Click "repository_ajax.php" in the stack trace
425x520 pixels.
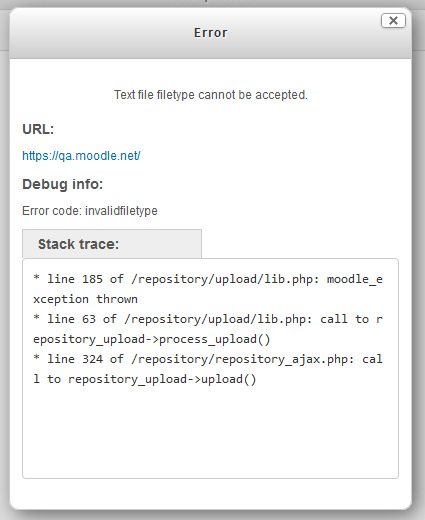coord(282,359)
